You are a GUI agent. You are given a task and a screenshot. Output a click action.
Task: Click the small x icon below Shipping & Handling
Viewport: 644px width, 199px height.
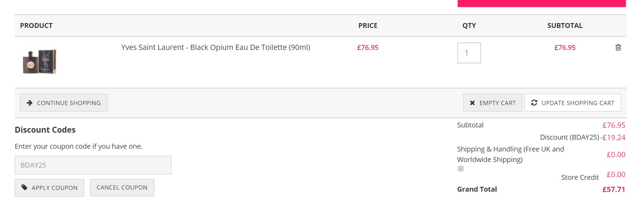pos(461,169)
